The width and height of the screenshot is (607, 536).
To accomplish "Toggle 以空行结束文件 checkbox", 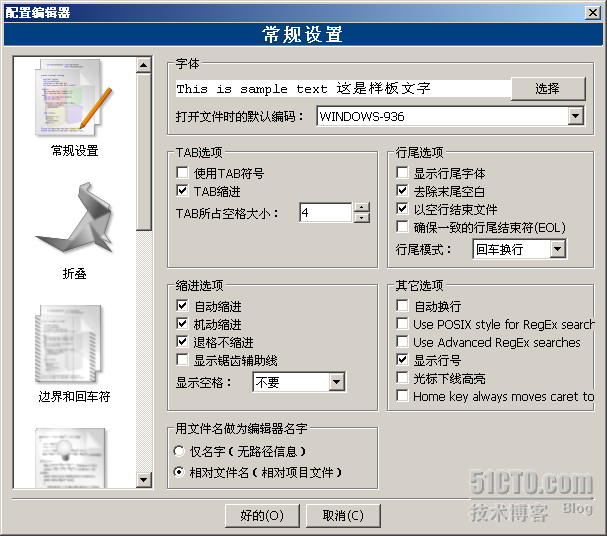I will click(402, 209).
